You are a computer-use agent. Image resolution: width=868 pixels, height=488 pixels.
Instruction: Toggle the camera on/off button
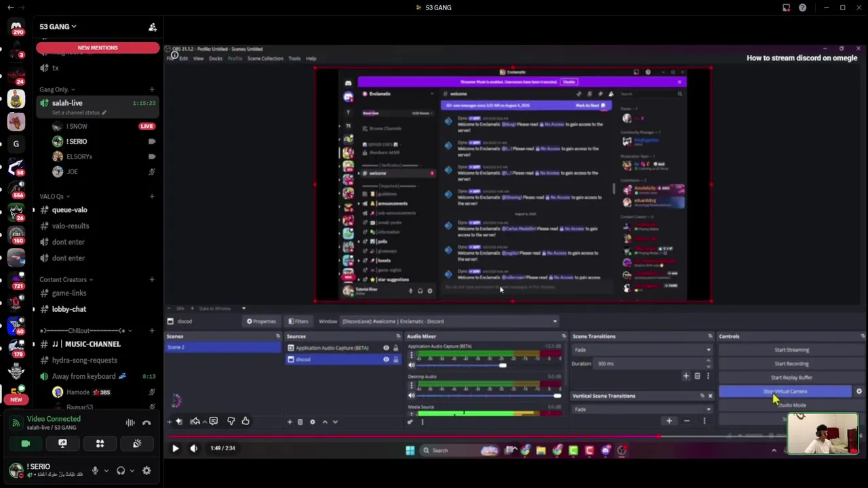click(x=25, y=443)
